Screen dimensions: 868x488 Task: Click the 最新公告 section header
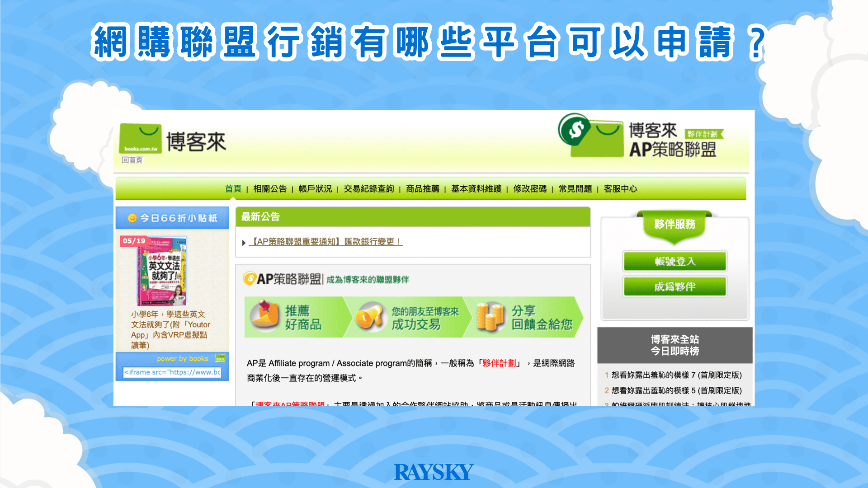coord(413,217)
